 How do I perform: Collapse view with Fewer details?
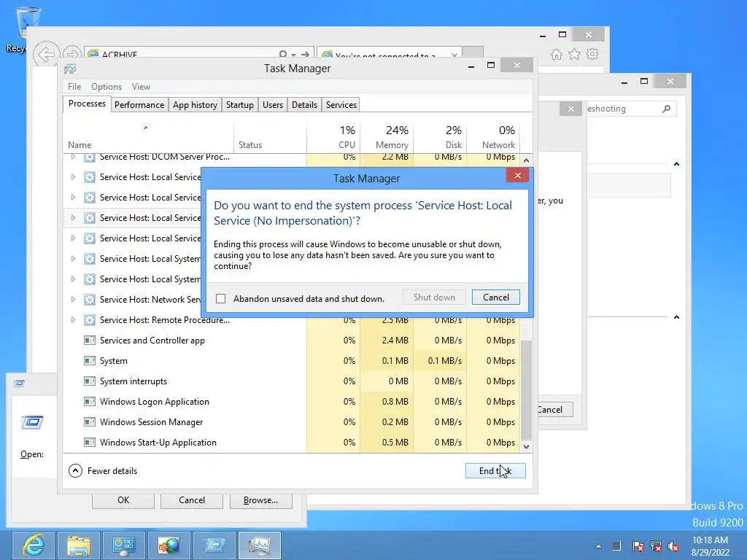click(x=103, y=470)
